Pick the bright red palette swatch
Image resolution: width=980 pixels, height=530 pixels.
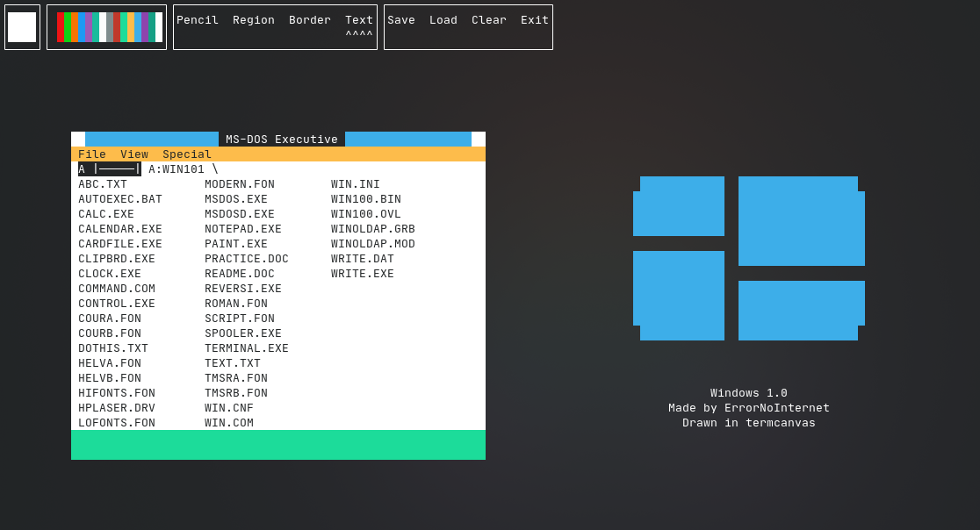[61, 27]
